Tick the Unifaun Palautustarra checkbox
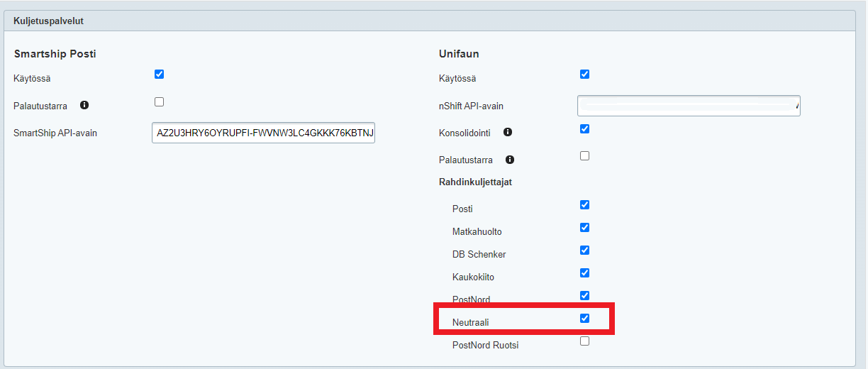The image size is (868, 369). coord(584,156)
